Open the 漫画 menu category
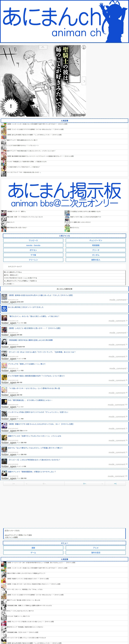Screen dimensions: 129x644 point(33,548)
